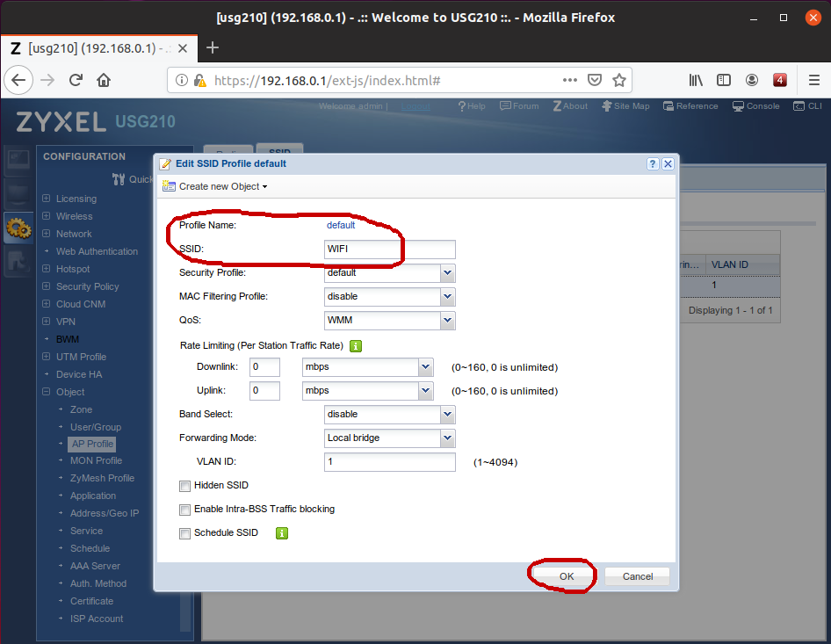831x644 pixels.
Task: Open the Security Profile dropdown
Action: pyautogui.click(x=448, y=273)
